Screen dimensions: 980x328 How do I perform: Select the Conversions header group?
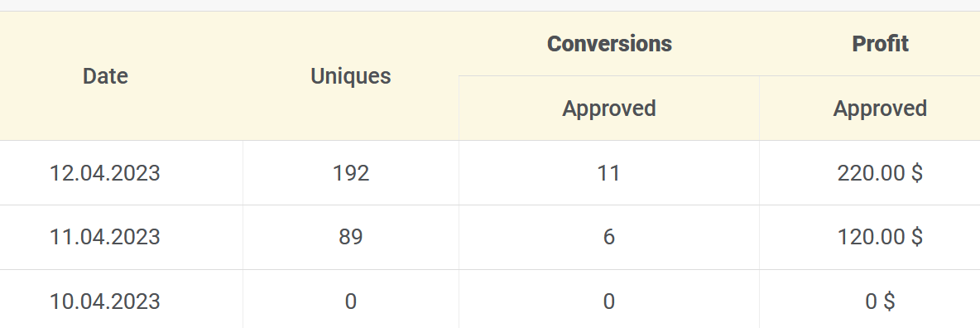tap(609, 44)
